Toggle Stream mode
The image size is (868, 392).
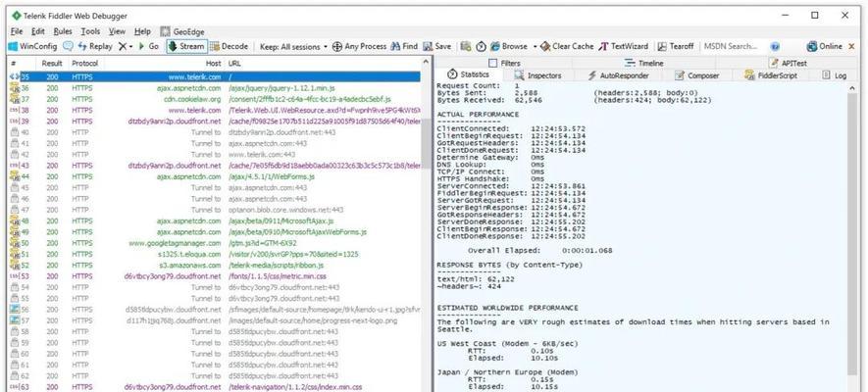(186, 46)
